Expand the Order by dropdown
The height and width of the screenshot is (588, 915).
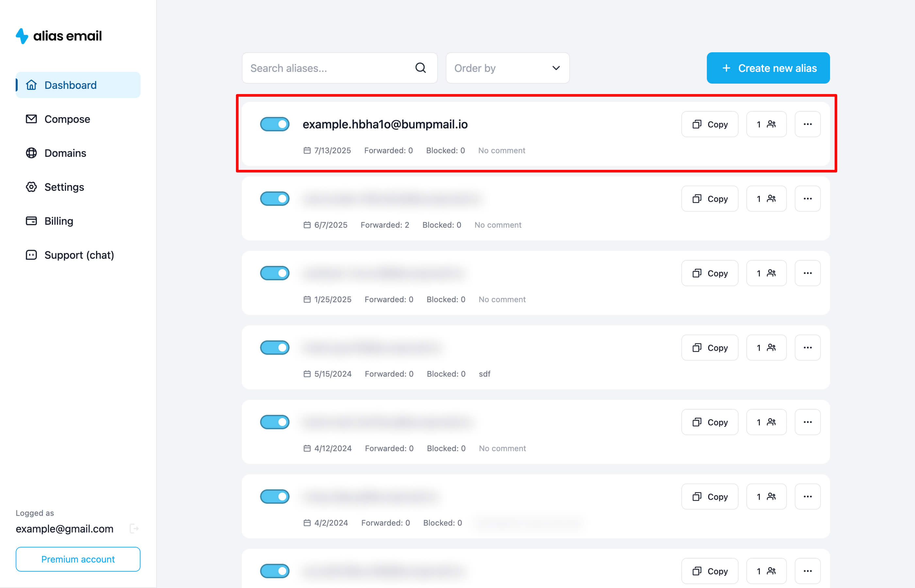click(x=507, y=68)
